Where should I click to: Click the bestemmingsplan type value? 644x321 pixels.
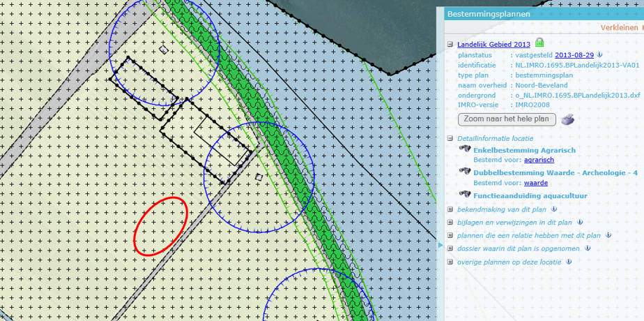[x=544, y=75]
